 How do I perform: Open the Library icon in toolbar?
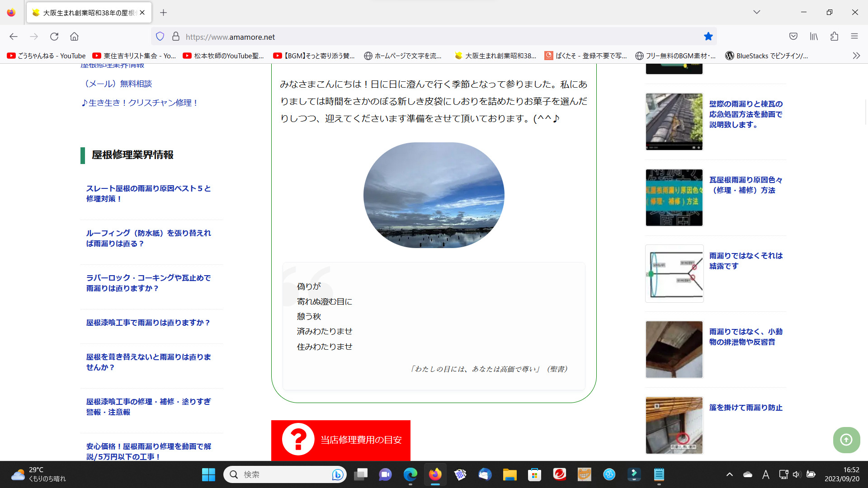pyautogui.click(x=814, y=37)
